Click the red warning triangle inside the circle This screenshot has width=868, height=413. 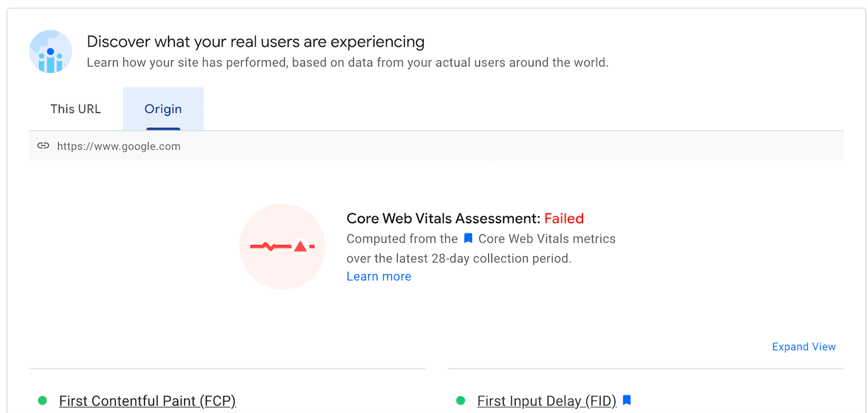(300, 245)
